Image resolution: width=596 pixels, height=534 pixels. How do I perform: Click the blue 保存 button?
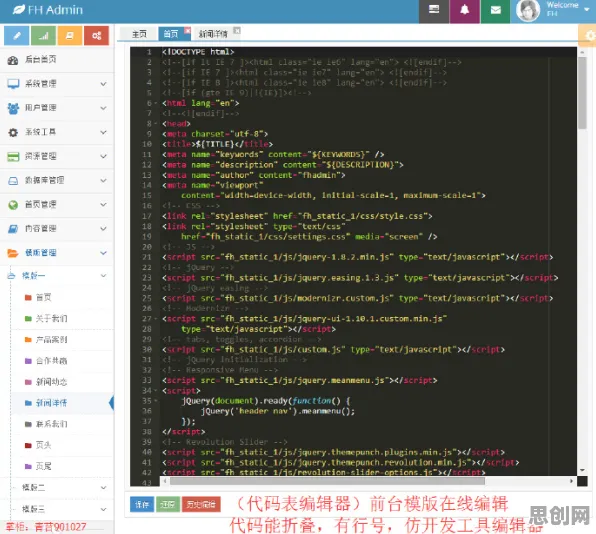pyautogui.click(x=142, y=505)
